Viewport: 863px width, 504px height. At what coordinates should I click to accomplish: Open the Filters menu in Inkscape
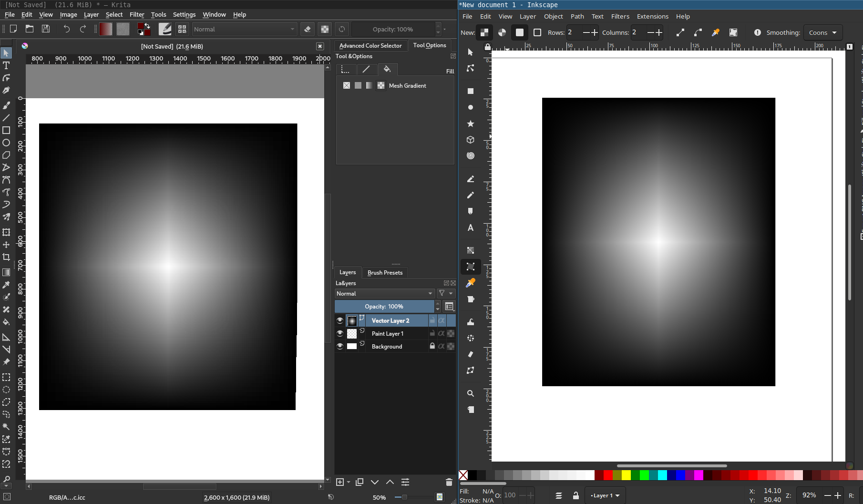pyautogui.click(x=620, y=16)
